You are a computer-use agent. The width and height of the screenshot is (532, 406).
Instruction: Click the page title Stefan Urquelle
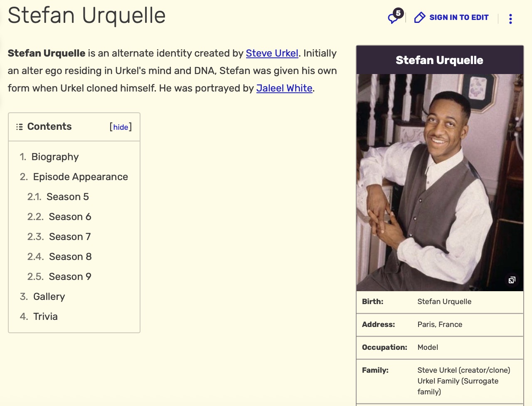[86, 15]
